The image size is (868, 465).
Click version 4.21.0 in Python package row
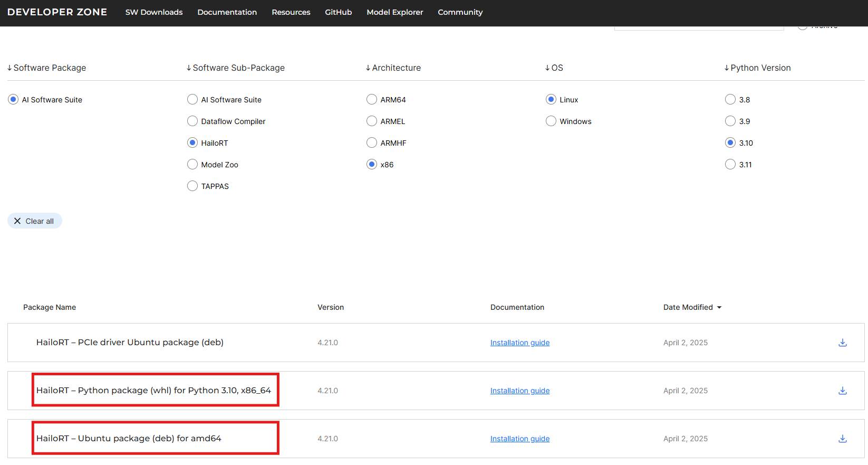pos(327,391)
